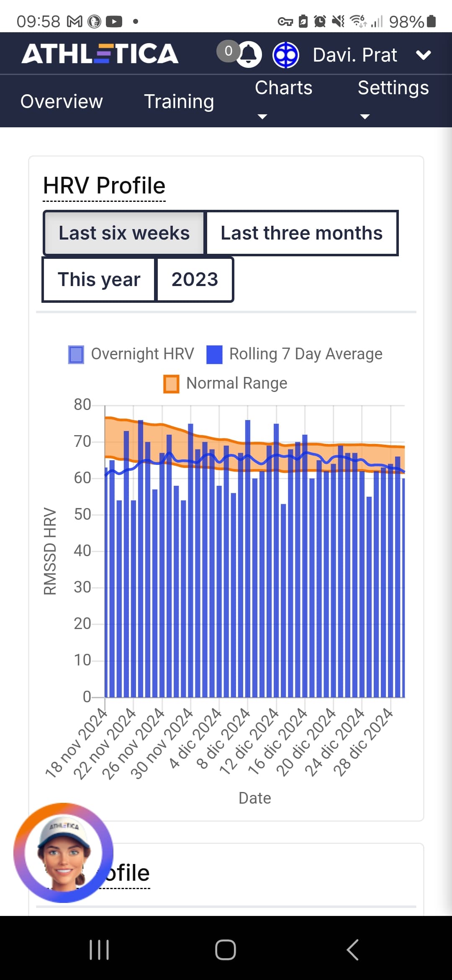Select the Last three months range
This screenshot has height=980, width=452.
(301, 233)
